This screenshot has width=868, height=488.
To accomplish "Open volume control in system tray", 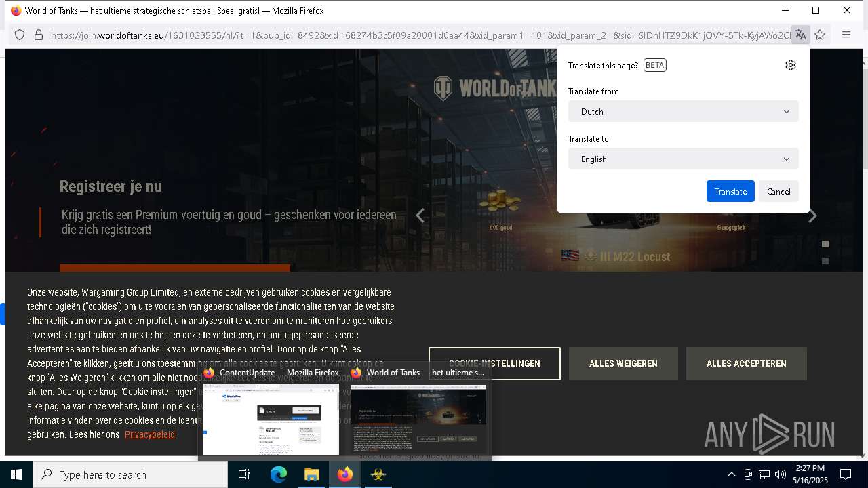I will 781,474.
